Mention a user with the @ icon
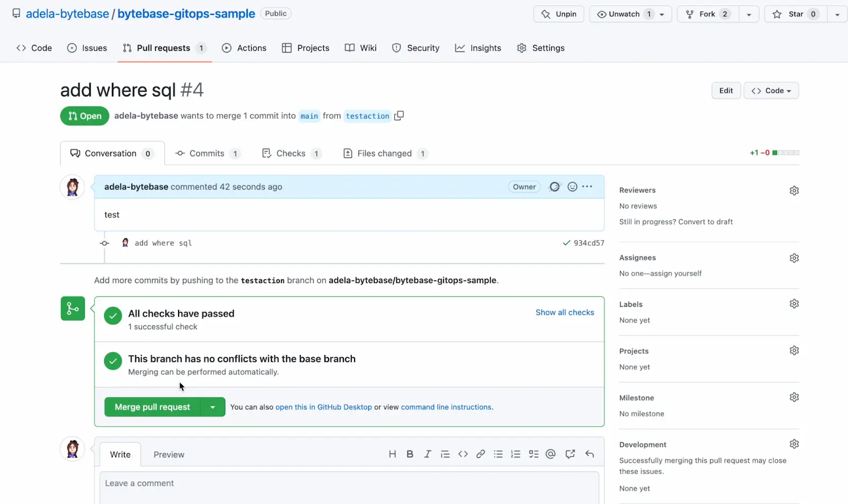848x504 pixels. point(550,454)
